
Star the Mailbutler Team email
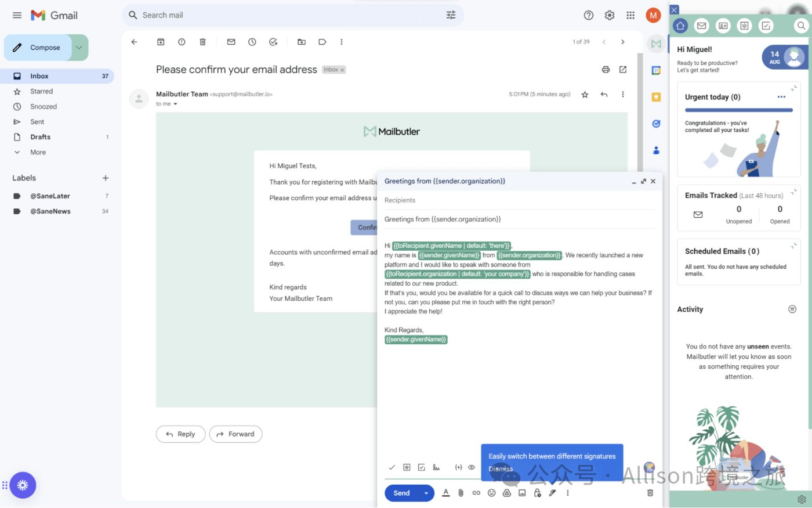tap(585, 95)
